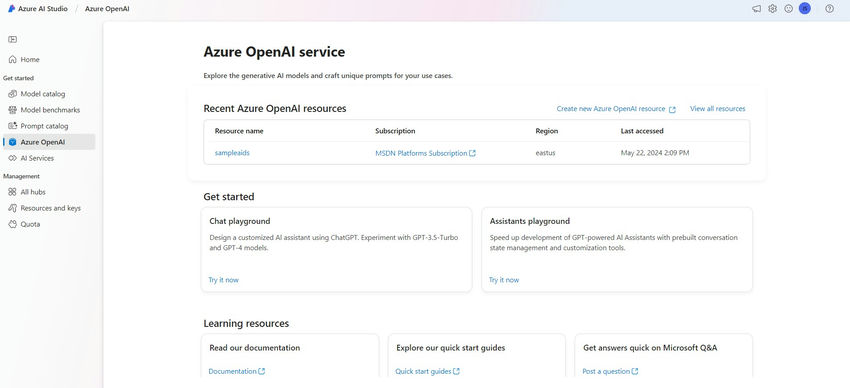Click the Resources and keys icon

pos(12,208)
